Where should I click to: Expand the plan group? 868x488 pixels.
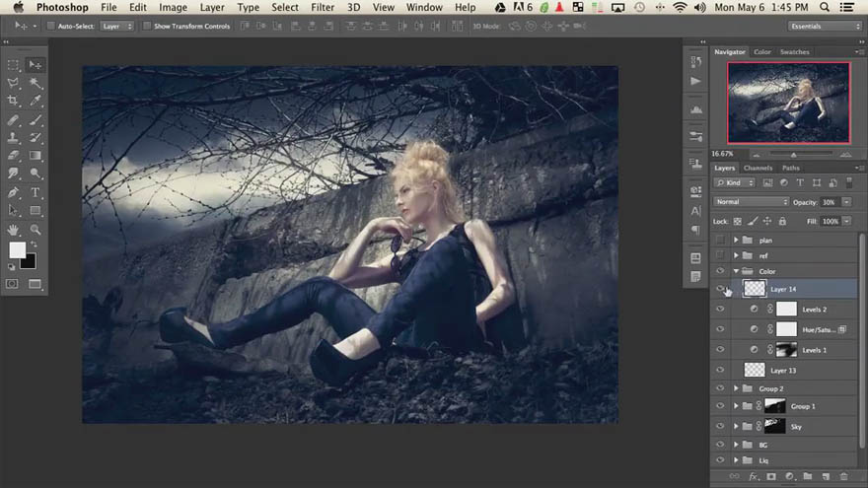click(736, 241)
